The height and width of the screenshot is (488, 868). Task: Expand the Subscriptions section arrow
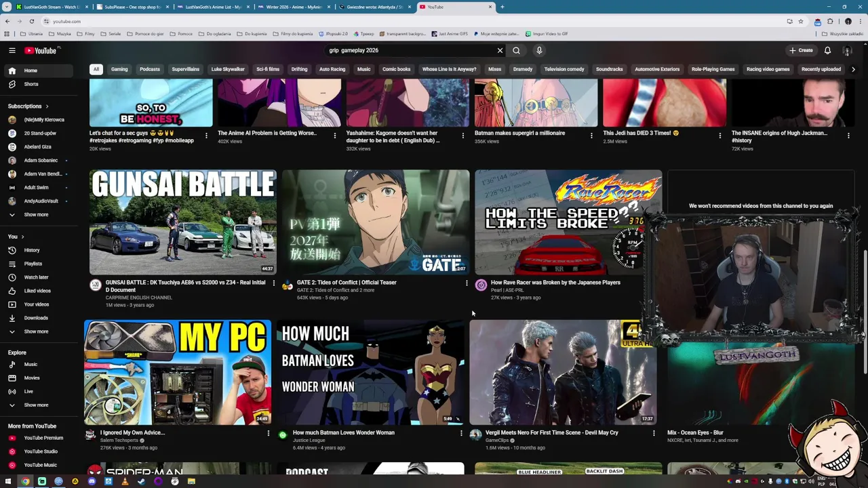click(x=47, y=106)
